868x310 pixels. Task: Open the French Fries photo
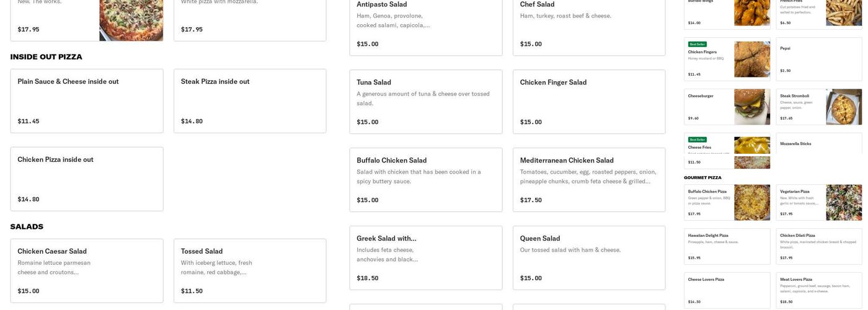point(844,12)
